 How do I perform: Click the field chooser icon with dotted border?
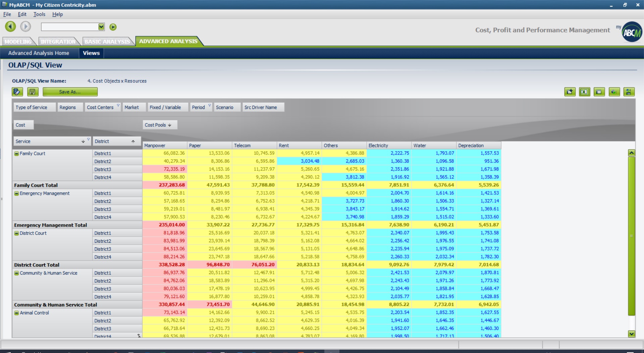click(584, 92)
